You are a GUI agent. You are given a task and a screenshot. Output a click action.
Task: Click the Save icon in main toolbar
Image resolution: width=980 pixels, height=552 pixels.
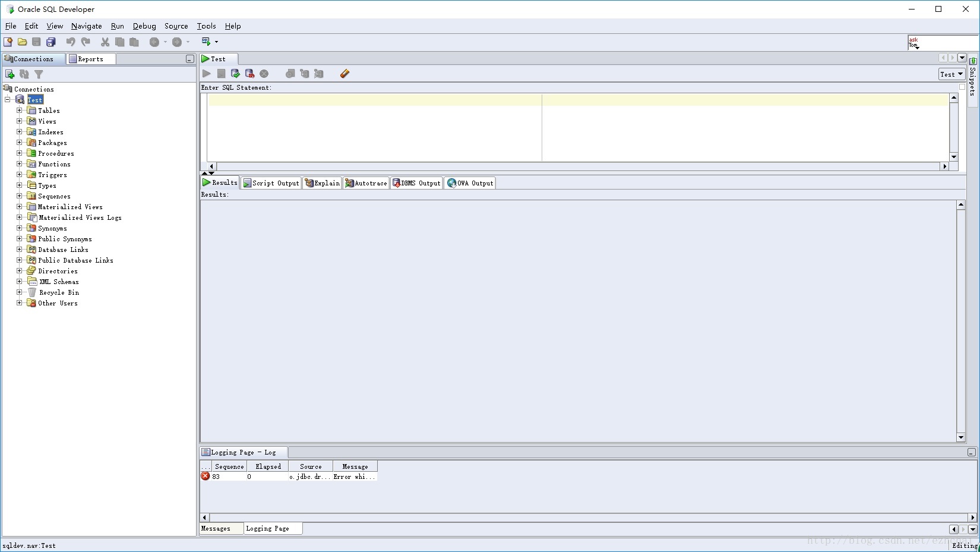(36, 42)
